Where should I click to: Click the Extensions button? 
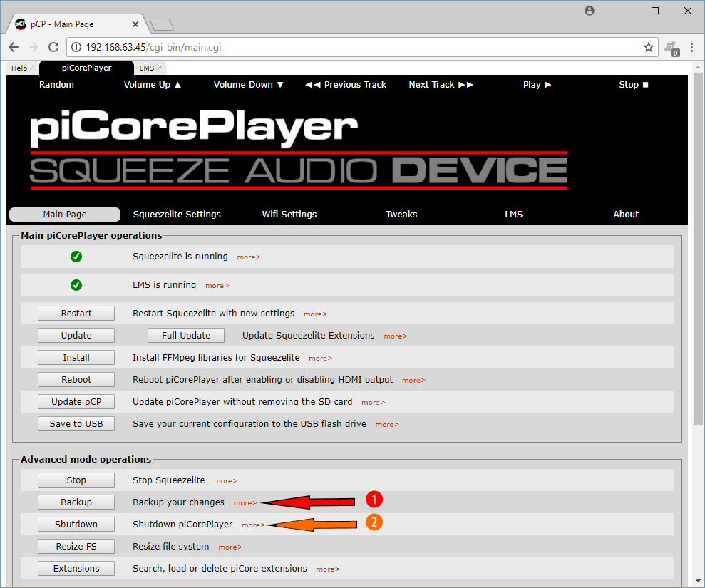pos(76,568)
